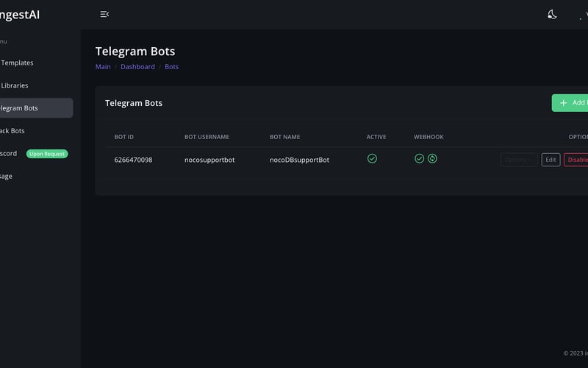
Task: Click the IngestAI logo
Action: click(20, 15)
